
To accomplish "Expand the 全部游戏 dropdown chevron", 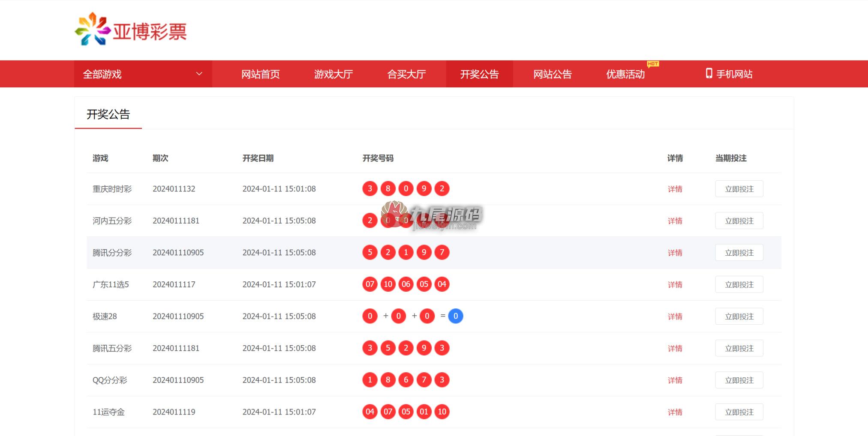I will tap(199, 74).
